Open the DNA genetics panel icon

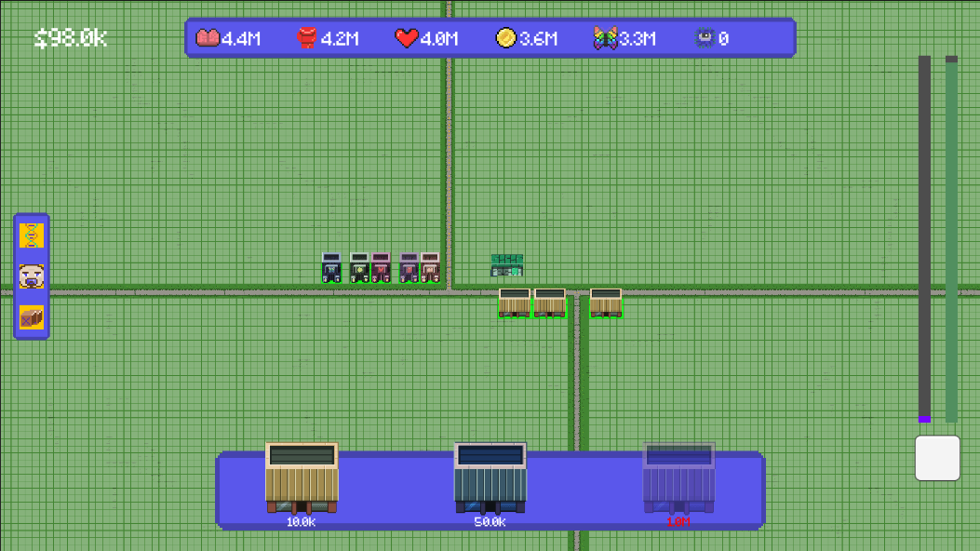click(x=32, y=235)
